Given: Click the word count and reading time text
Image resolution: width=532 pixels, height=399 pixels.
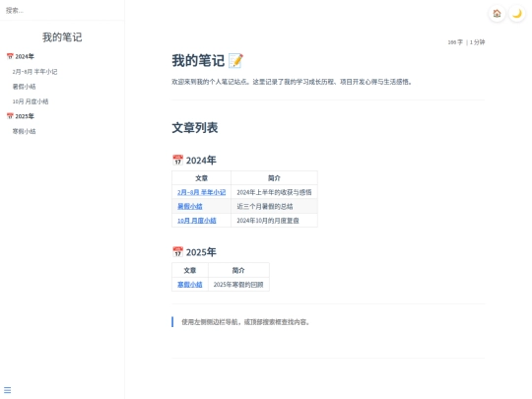Looking at the screenshot, I should [x=466, y=42].
